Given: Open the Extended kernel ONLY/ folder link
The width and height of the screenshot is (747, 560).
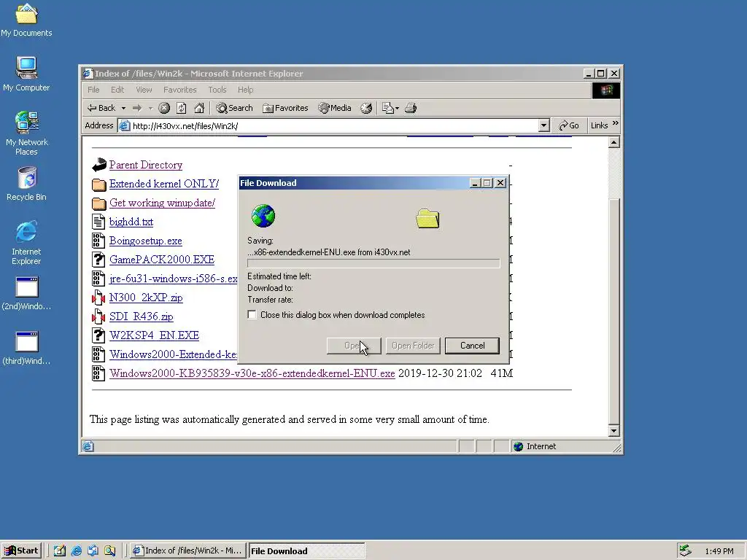Looking at the screenshot, I should point(164,184).
